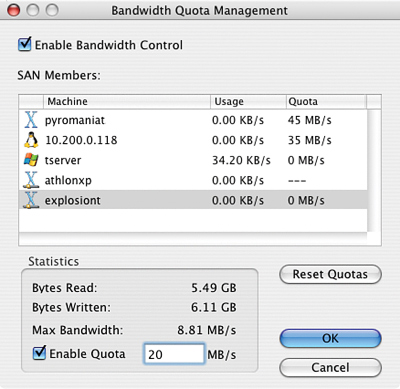Image resolution: width=400 pixels, height=389 pixels.
Task: Select the tserver machine name
Action: [63, 160]
